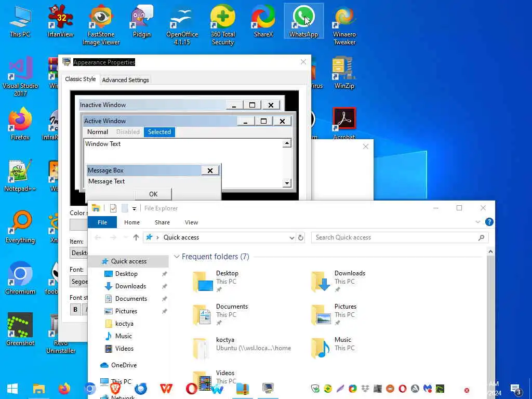532x399 pixels.
Task: Open the Action Center notifications icon
Action: tap(516, 390)
